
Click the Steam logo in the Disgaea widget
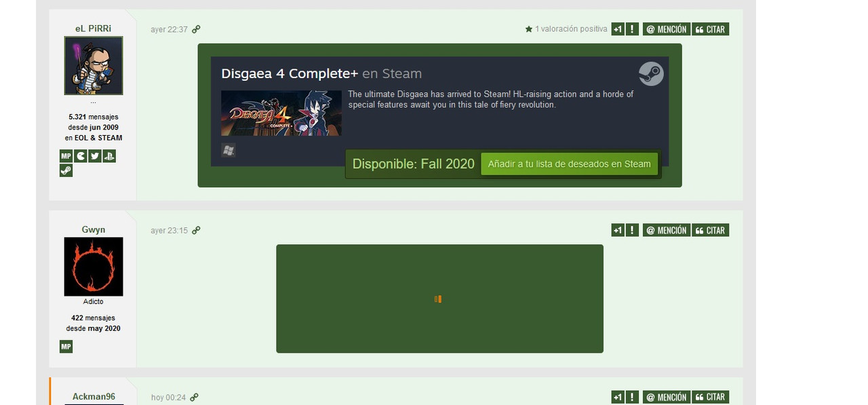click(651, 74)
